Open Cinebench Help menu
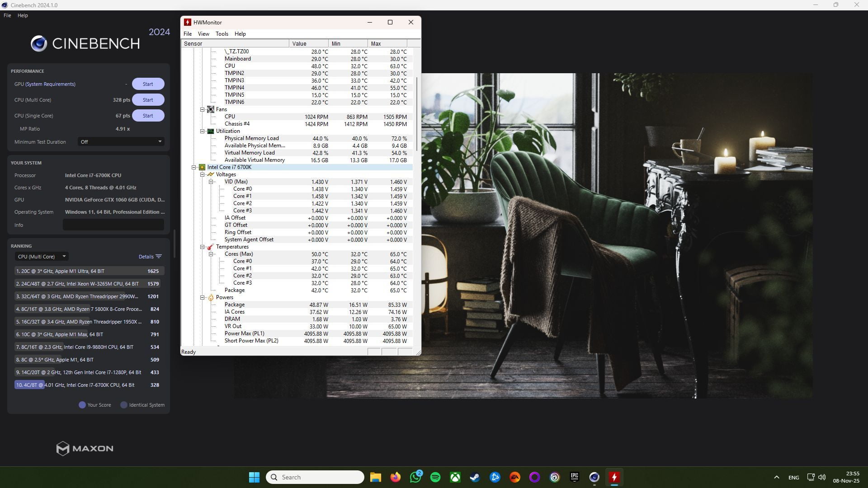 click(x=23, y=15)
